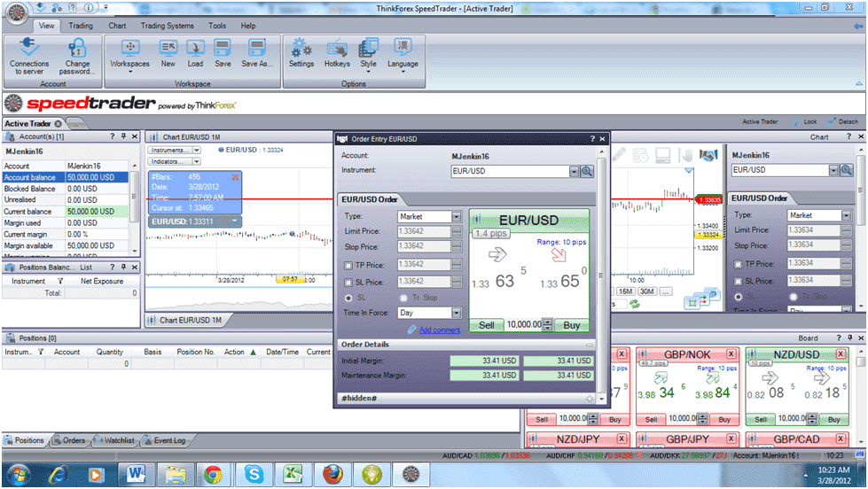
Task: Click the Add comment link
Action: coord(439,330)
